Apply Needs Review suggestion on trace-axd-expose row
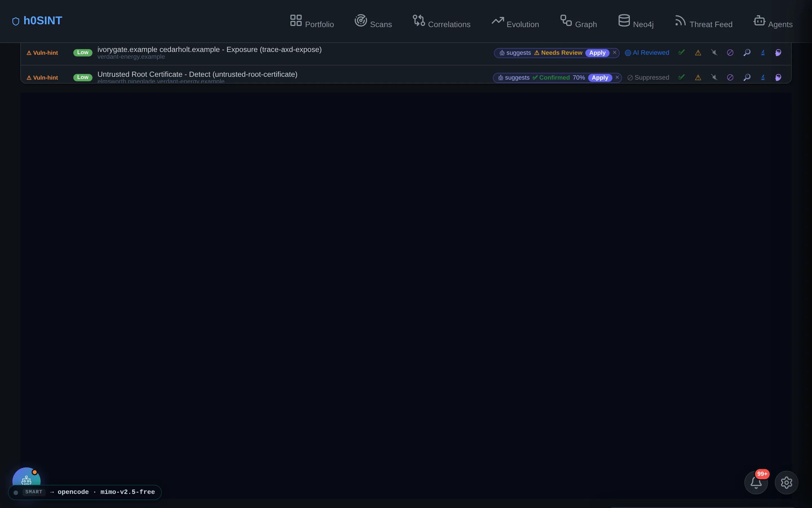This screenshot has width=812, height=508. point(597,53)
